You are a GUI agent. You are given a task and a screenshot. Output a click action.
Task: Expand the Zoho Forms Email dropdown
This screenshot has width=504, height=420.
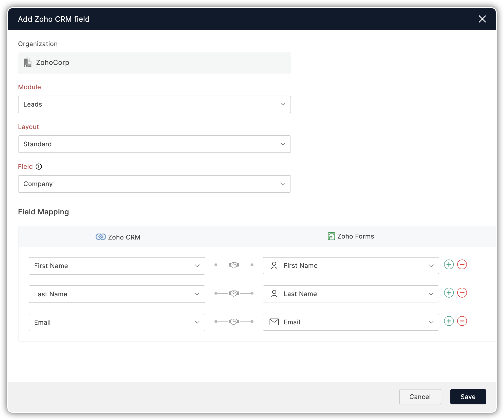(351, 322)
